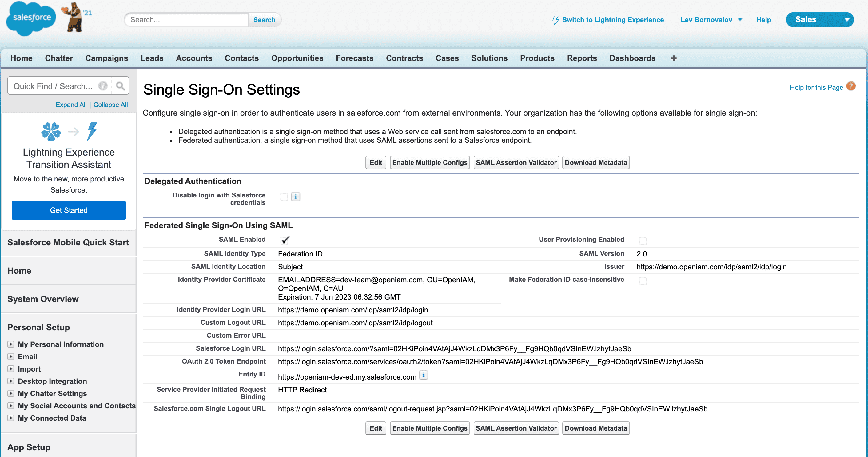Screen dimensions: 868x457
Task: Click the Salesforce cloud logo
Action: (31, 18)
